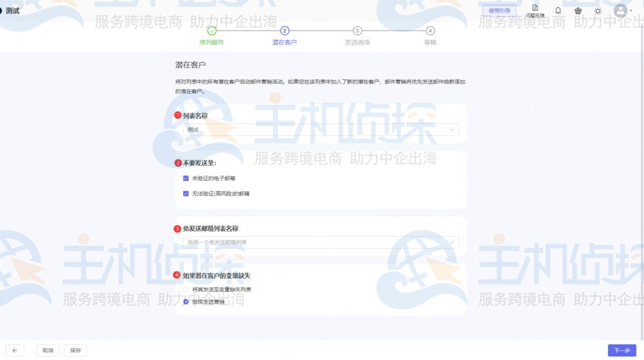Click the pentagon badge icon in header
The height and width of the screenshot is (360, 644).
(x=578, y=11)
